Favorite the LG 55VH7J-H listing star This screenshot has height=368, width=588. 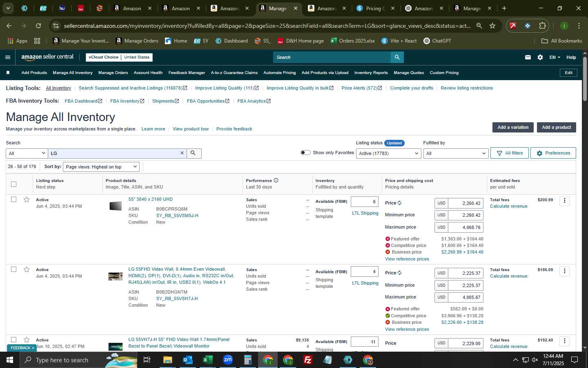(x=27, y=340)
